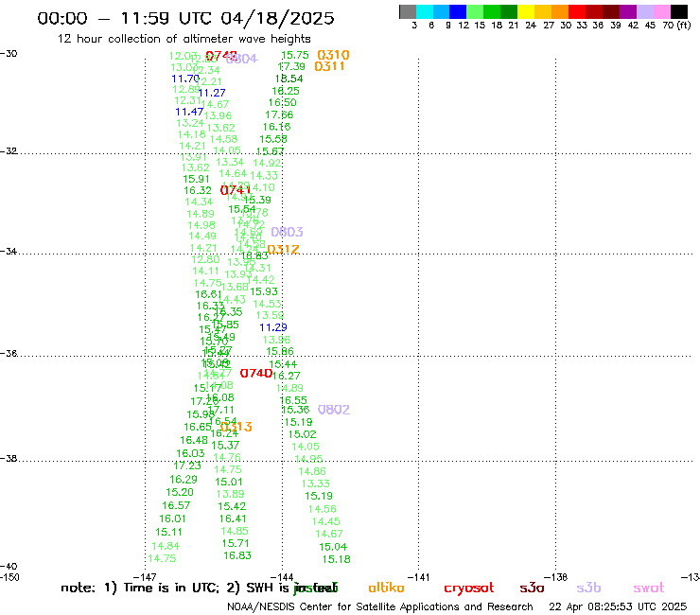Click the NOAA/NESDIS footer credit text

point(380,607)
